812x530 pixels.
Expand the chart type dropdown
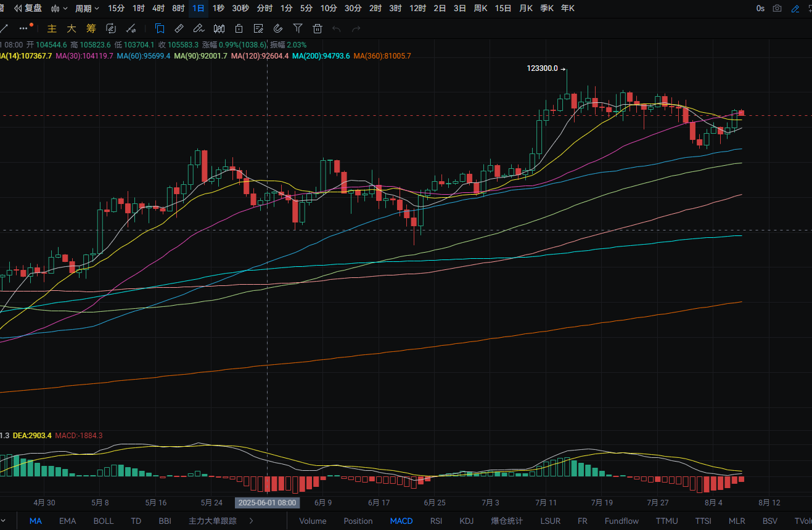[59, 9]
